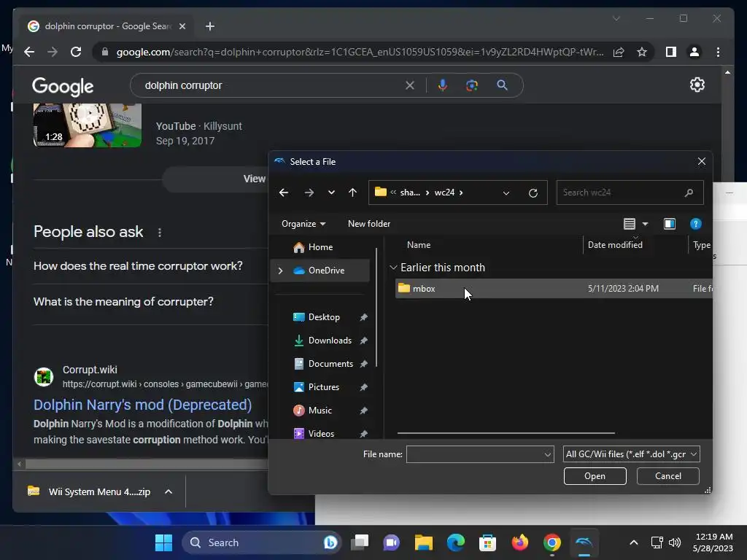Open the Downloads quick access folder
The image size is (747, 560).
pos(330,341)
